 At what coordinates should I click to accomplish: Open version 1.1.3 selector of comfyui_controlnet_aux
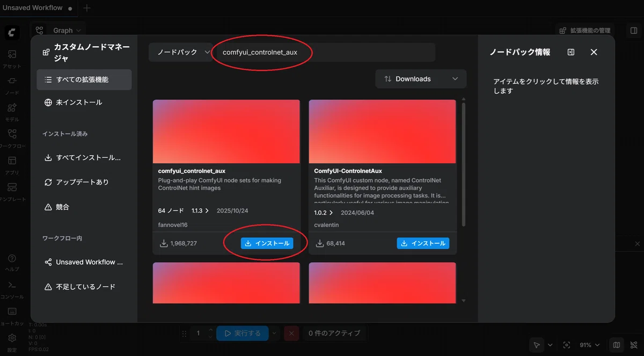tap(200, 211)
